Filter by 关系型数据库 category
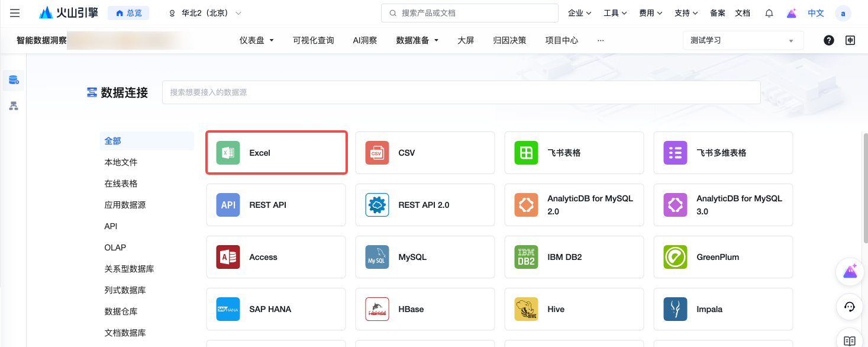 coord(129,269)
